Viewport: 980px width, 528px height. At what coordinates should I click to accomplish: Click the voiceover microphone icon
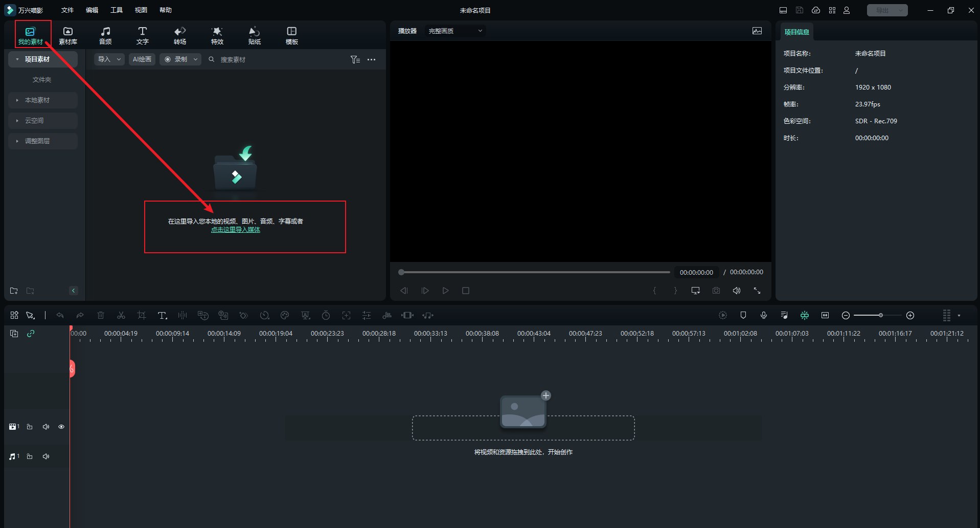point(764,315)
